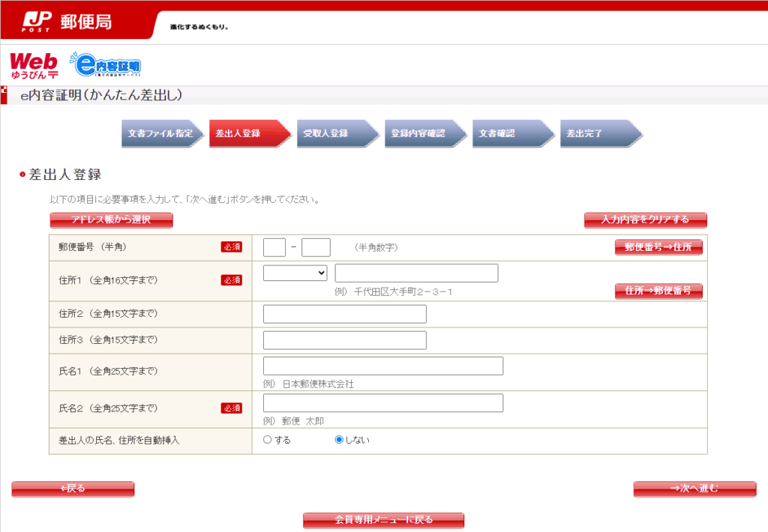Click the example address 千代田区大手町2-3-1
Image resolution: width=768 pixels, height=532 pixels.
coord(403,291)
